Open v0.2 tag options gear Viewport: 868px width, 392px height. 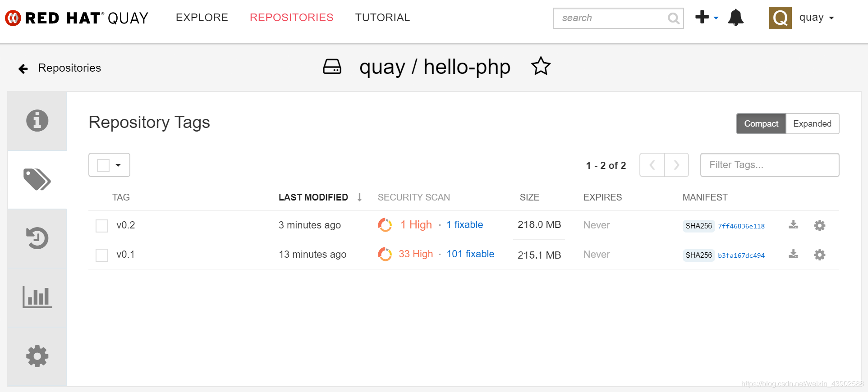click(x=820, y=226)
